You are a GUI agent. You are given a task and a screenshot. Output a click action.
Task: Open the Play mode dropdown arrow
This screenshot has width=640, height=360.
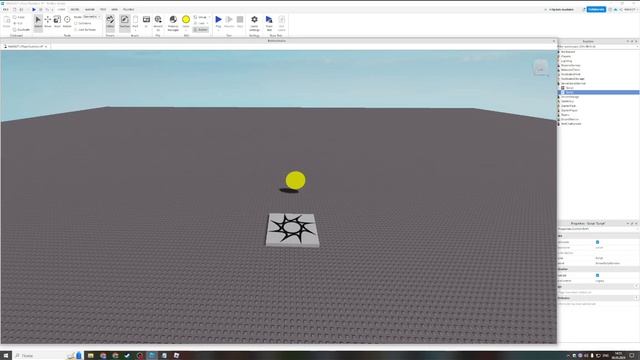point(218,30)
